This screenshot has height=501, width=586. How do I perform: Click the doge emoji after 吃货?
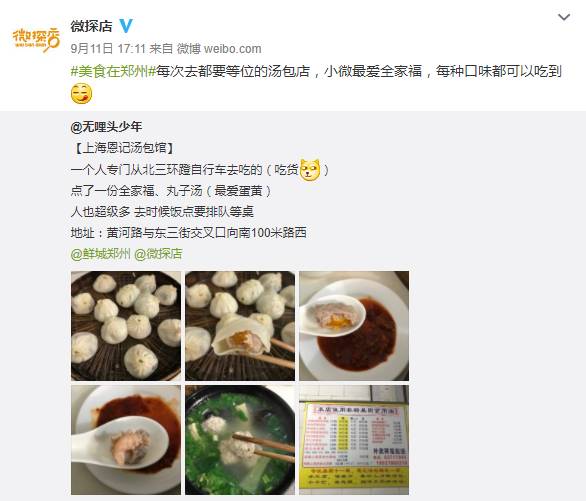click(310, 170)
